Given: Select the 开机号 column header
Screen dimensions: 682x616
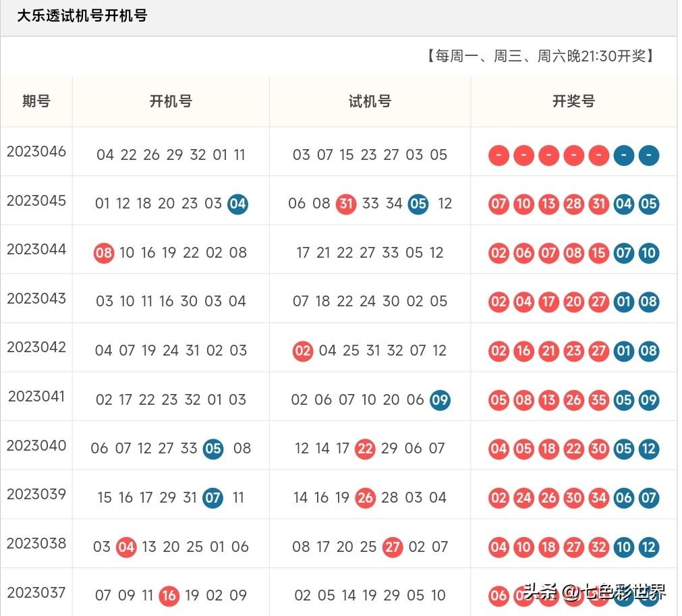Looking at the screenshot, I should [171, 101].
